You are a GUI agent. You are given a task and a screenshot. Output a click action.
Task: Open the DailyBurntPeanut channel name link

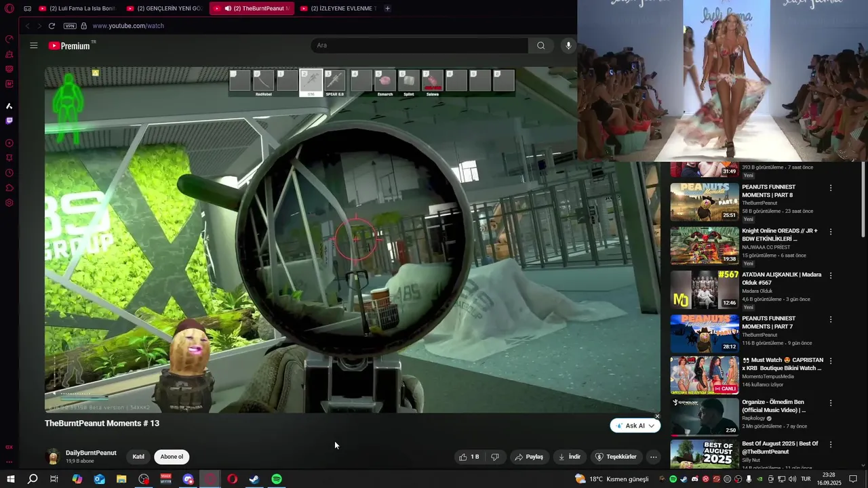point(91,453)
